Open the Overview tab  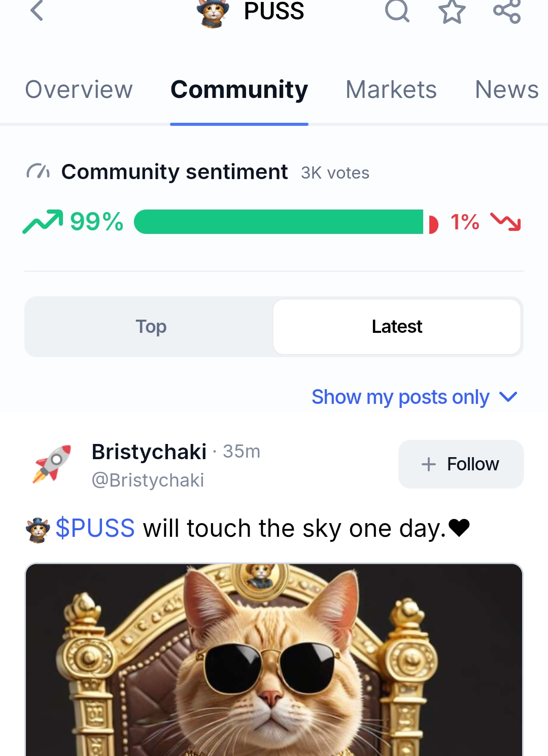click(79, 90)
